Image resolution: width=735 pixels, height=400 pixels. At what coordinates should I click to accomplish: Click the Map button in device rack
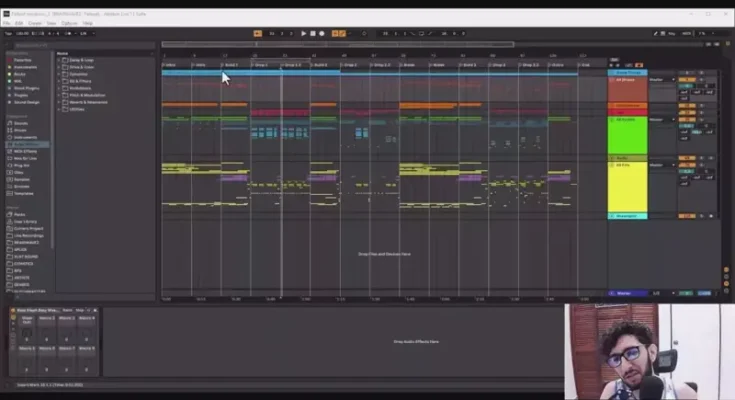coord(81,311)
